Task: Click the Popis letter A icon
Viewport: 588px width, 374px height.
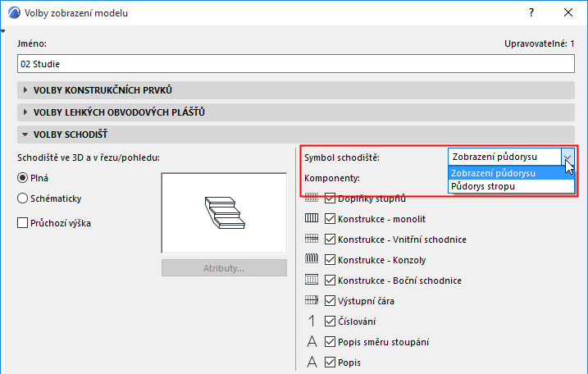Action: coord(312,363)
